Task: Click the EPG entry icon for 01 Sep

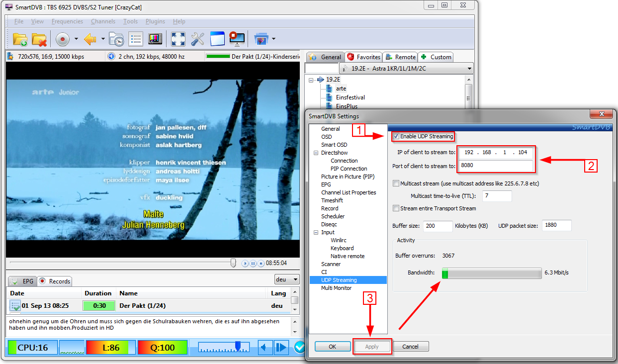Action: (x=15, y=306)
